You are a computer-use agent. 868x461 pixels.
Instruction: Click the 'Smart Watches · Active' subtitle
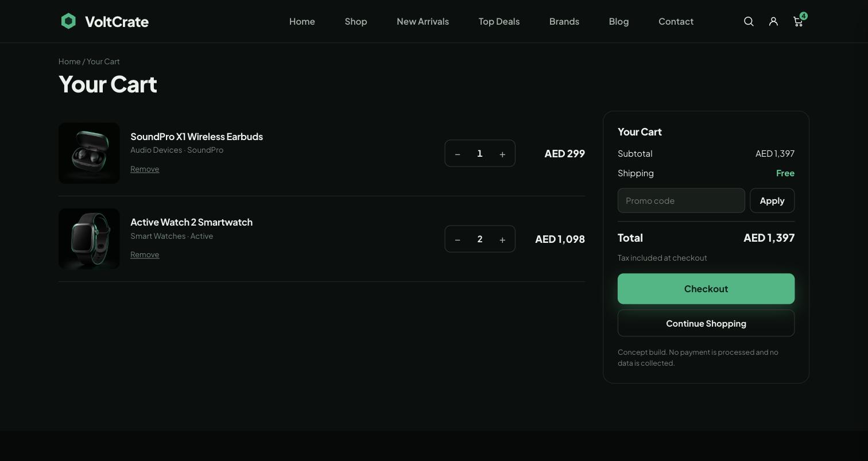tap(172, 236)
